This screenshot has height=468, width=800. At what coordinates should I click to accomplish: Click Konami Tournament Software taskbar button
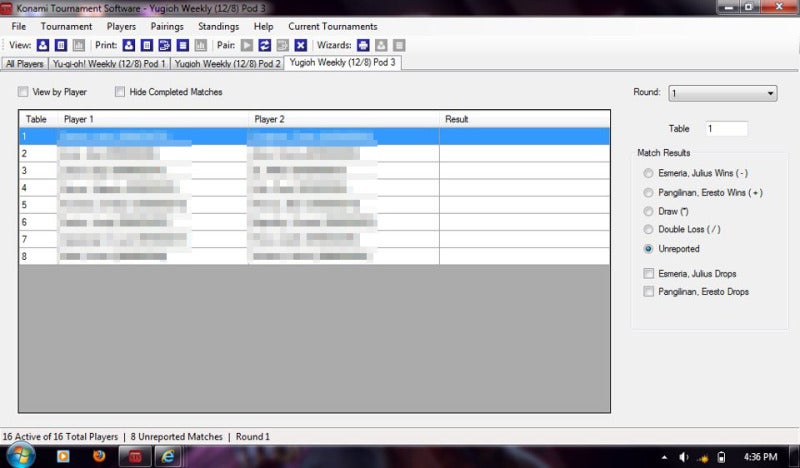(x=135, y=456)
